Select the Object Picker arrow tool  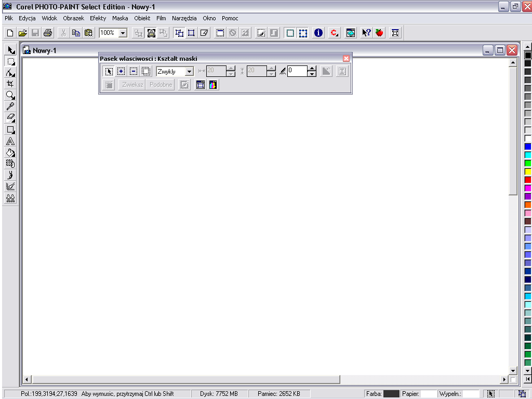click(x=10, y=50)
